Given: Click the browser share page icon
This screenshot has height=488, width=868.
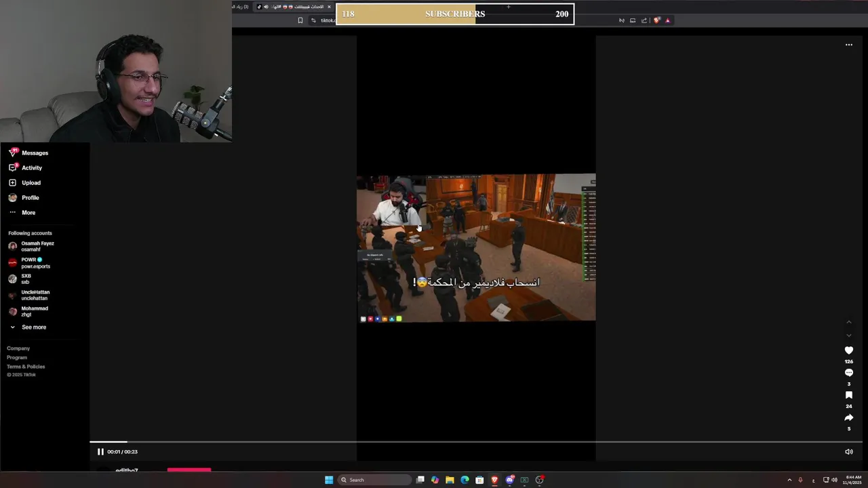Looking at the screenshot, I should click(644, 20).
